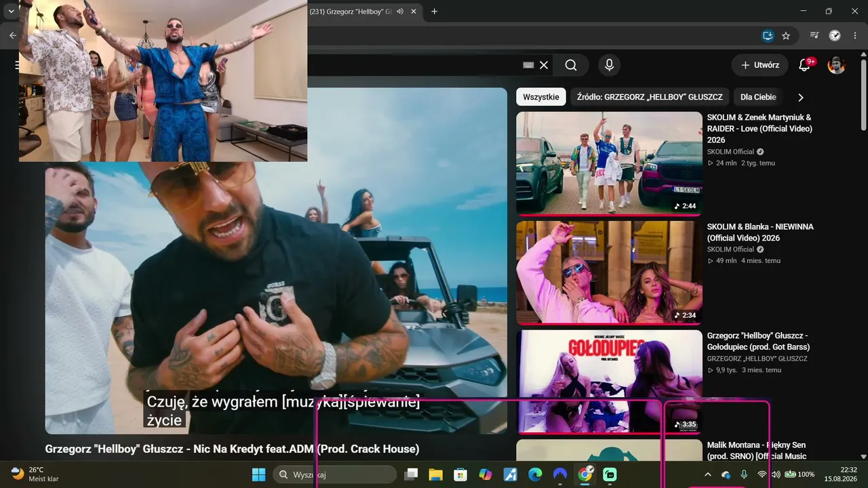
Task: Open the weather widget 26°C
Action: [35, 474]
